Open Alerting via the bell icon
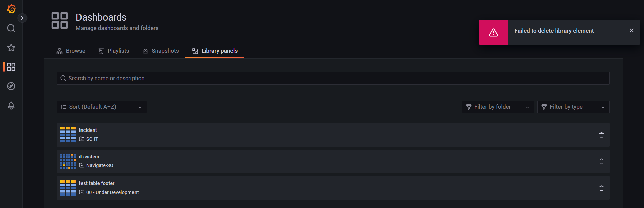 pyautogui.click(x=11, y=105)
